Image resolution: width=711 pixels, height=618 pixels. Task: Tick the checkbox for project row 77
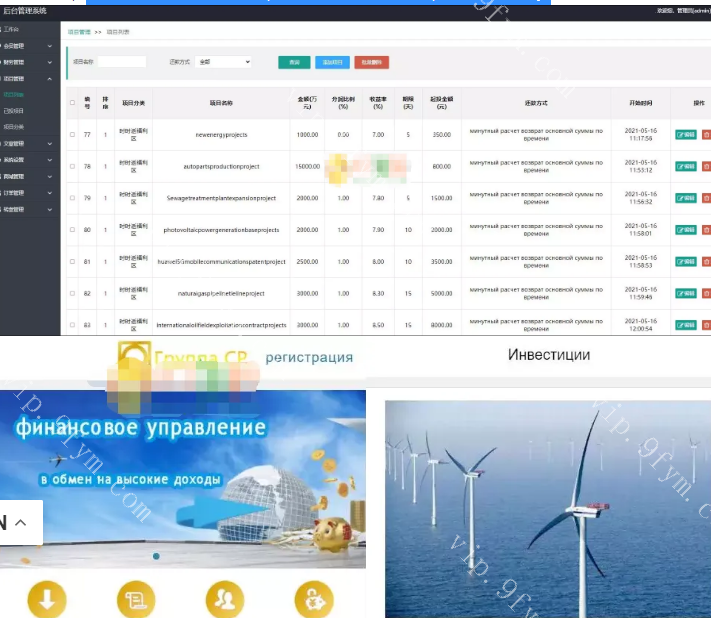(72, 134)
